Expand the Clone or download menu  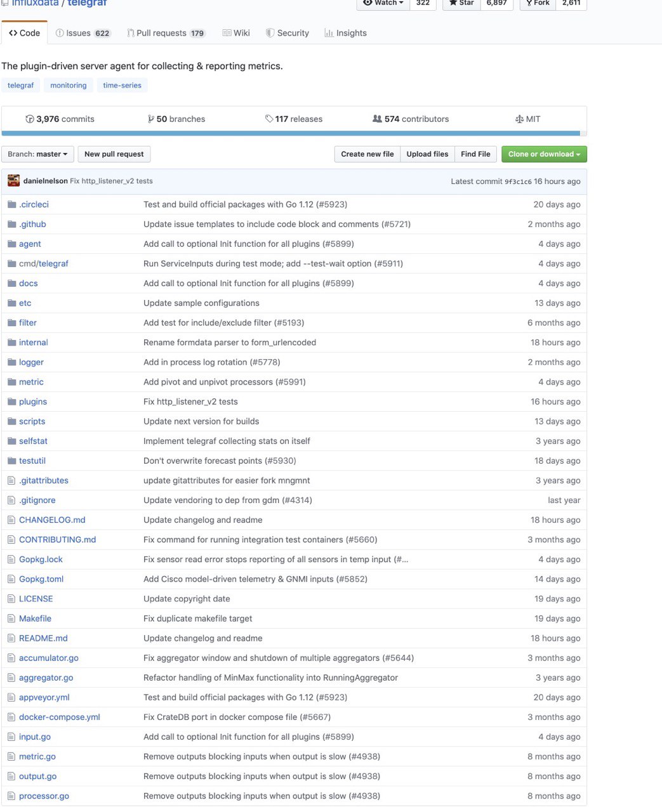point(544,154)
